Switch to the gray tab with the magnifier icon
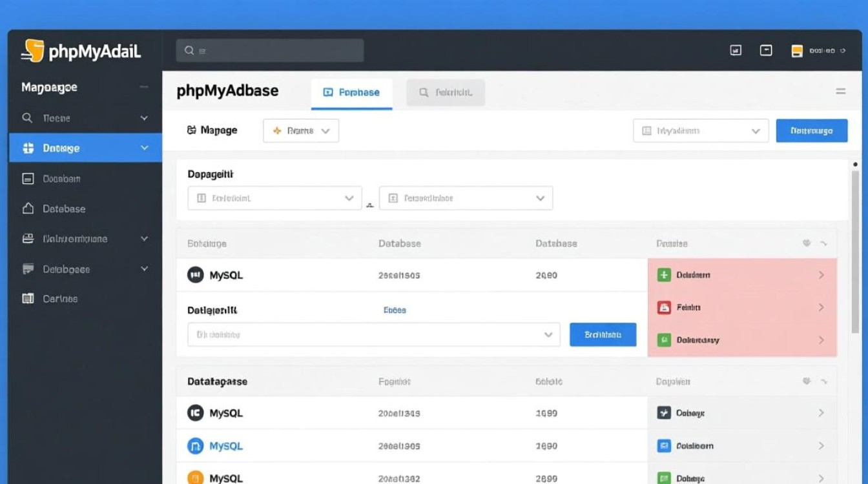Image resolution: width=868 pixels, height=484 pixels. click(x=445, y=92)
